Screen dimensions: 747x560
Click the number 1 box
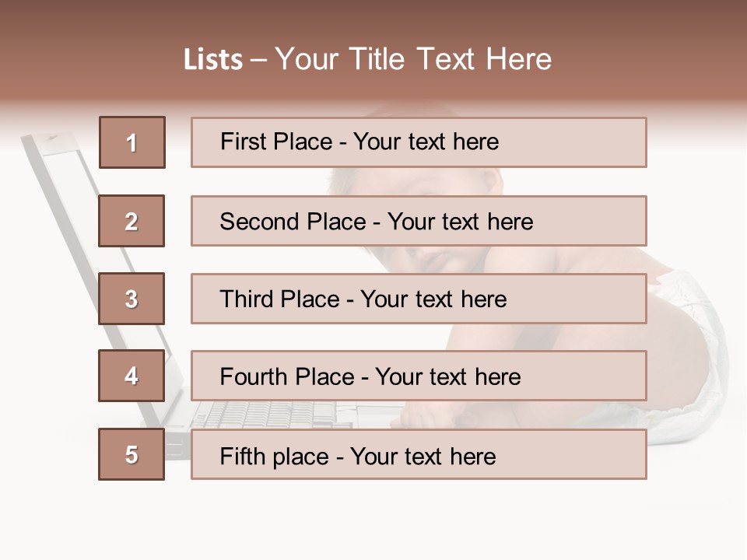click(132, 142)
